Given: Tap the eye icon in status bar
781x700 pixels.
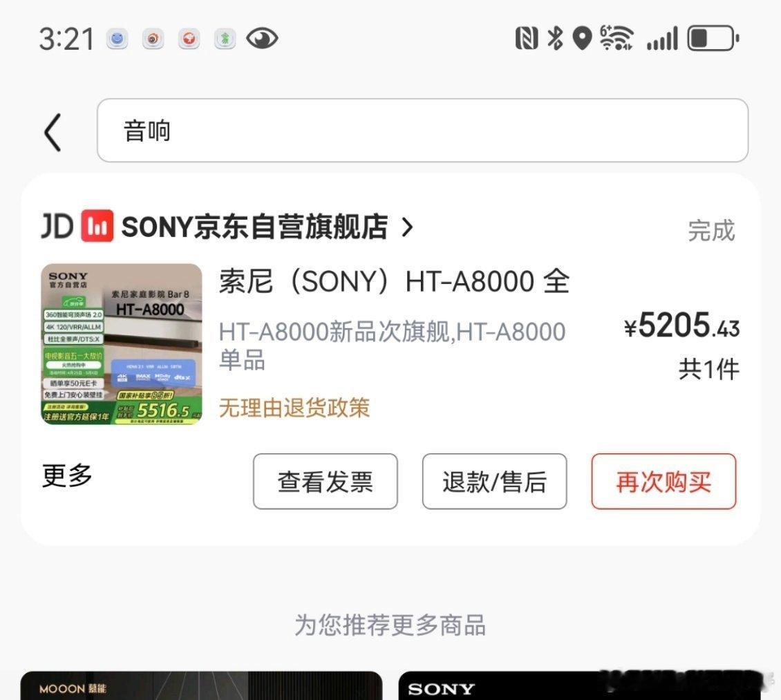Looking at the screenshot, I should (262, 38).
